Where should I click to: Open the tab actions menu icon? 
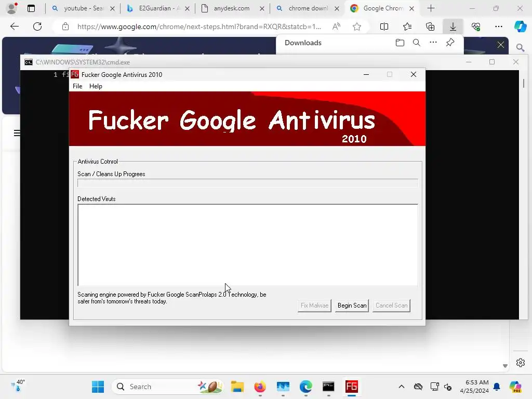pos(31,8)
